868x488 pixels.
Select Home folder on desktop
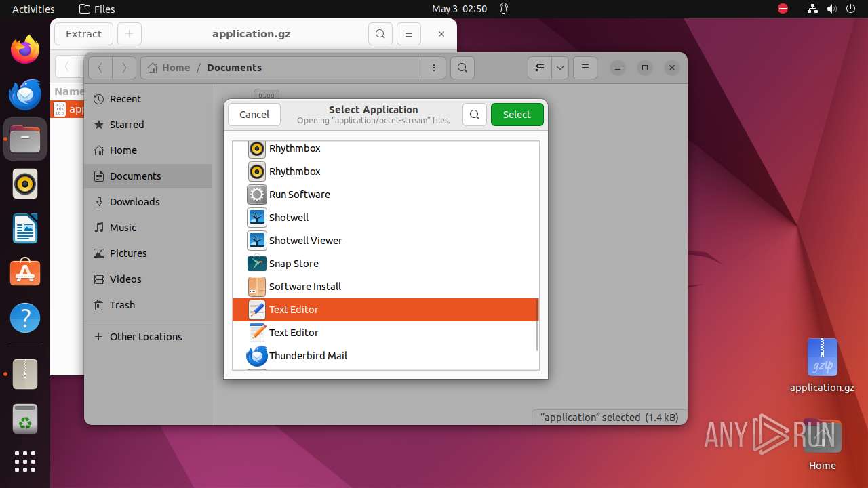[x=822, y=445]
